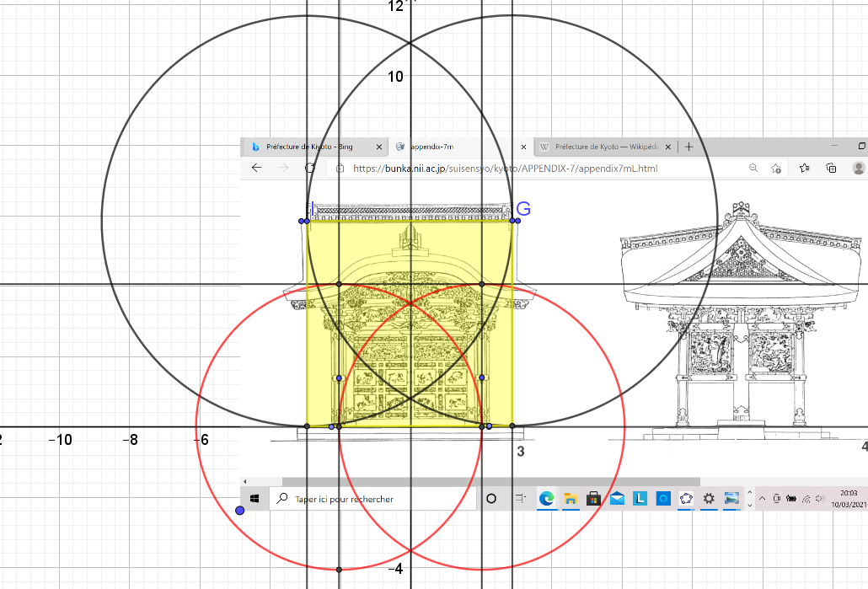868x589 pixels.
Task: Show hidden system tray icons
Action: point(762,499)
